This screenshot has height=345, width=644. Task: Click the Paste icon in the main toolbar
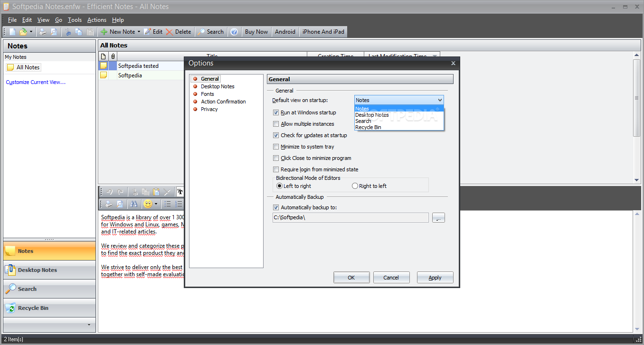tap(90, 32)
